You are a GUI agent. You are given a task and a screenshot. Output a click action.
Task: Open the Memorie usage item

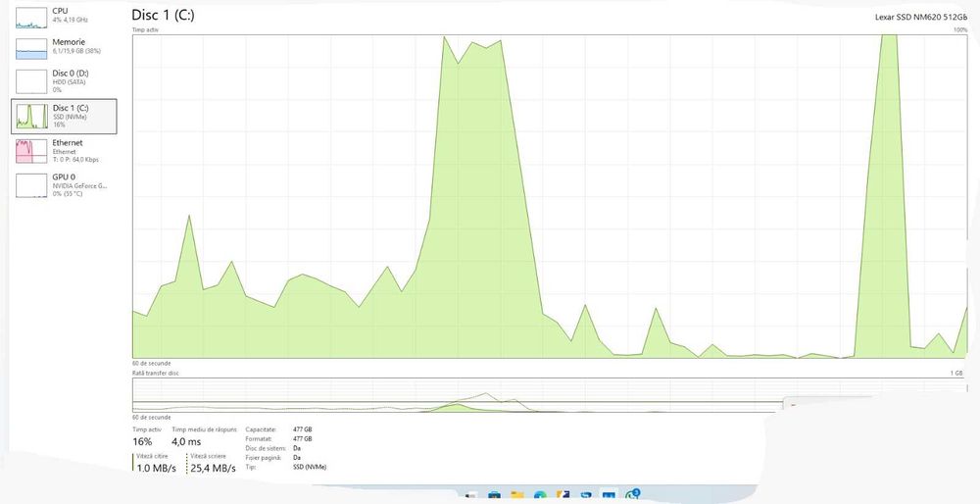pos(63,47)
